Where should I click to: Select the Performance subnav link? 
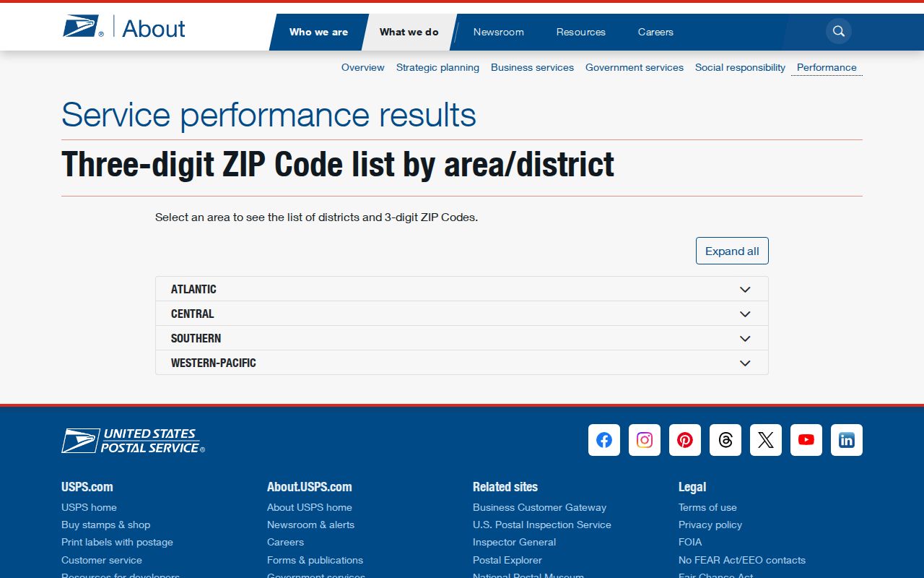tap(827, 67)
